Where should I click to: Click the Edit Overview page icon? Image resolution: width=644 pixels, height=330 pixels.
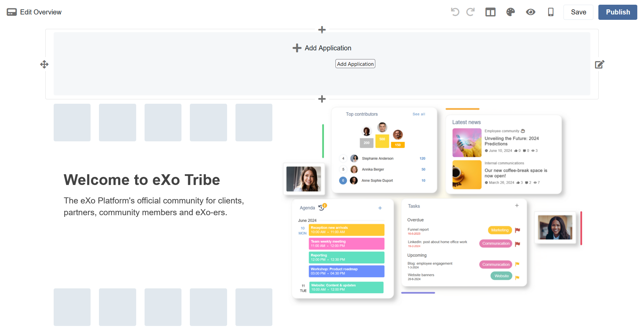pyautogui.click(x=12, y=12)
